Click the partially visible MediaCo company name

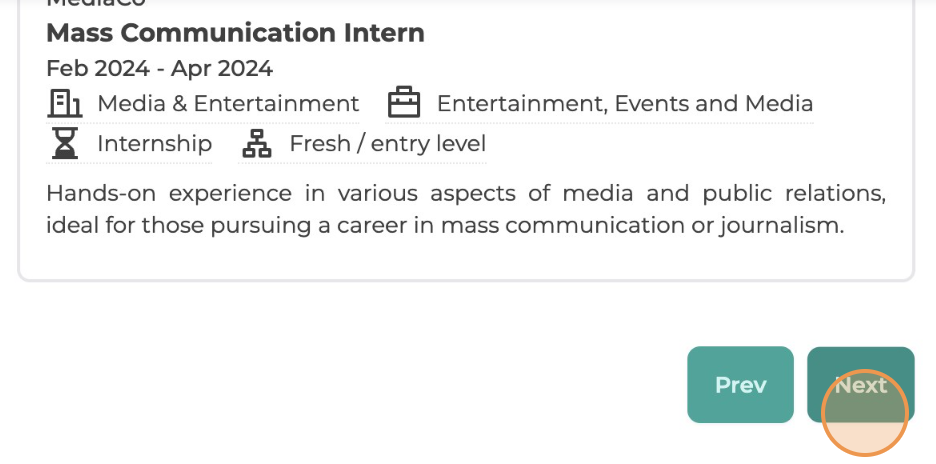tap(96, 3)
